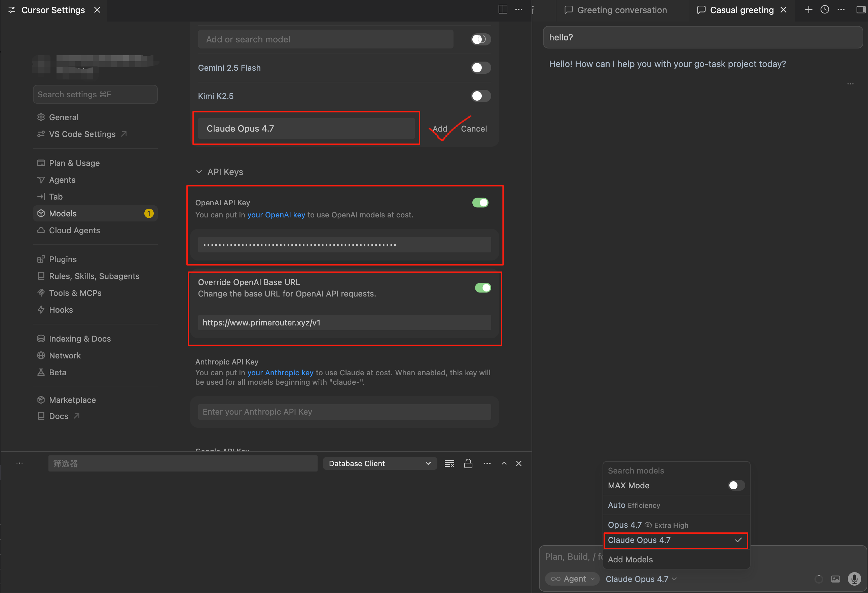Close the Cursor Settings tab
This screenshot has width=868, height=593.
[x=97, y=10]
